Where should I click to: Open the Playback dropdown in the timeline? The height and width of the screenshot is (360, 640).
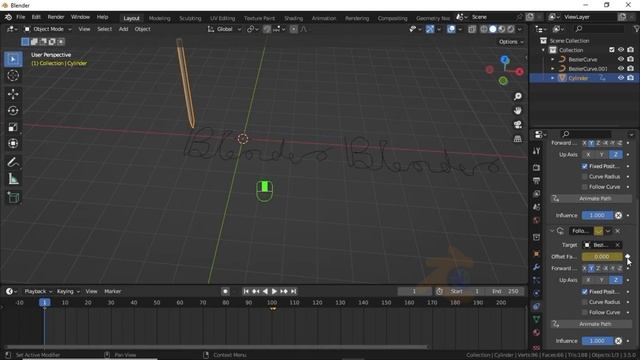tap(38, 291)
